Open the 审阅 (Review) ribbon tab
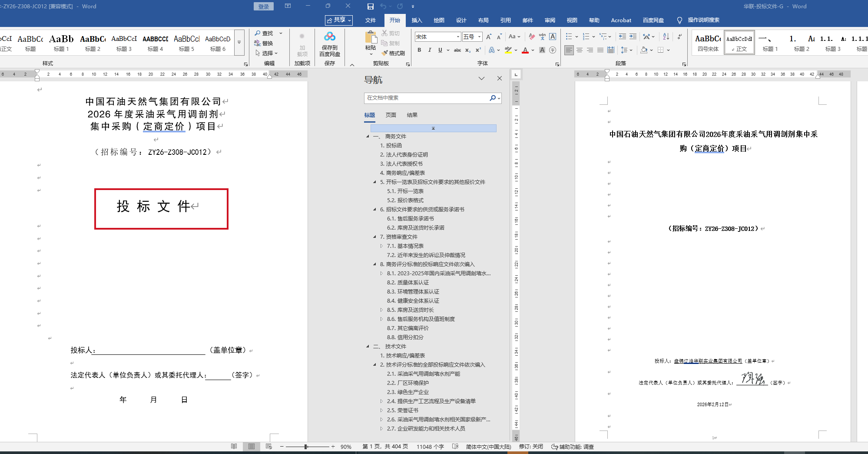The width and height of the screenshot is (868, 454). click(550, 20)
